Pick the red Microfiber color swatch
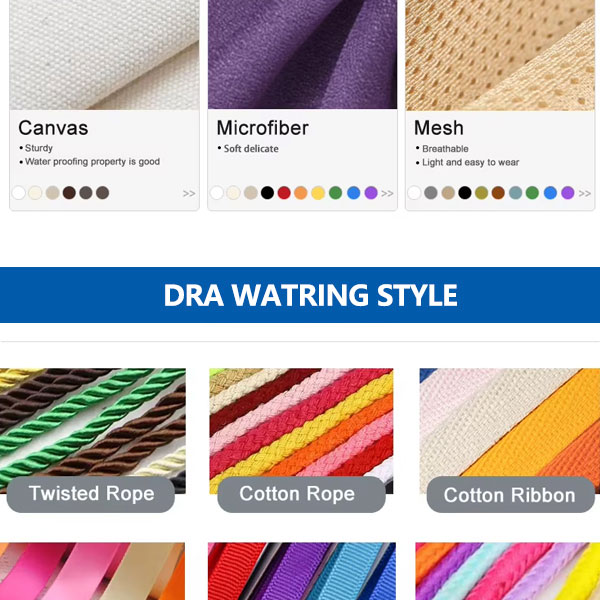Screen dimensions: 600x600 click(284, 192)
